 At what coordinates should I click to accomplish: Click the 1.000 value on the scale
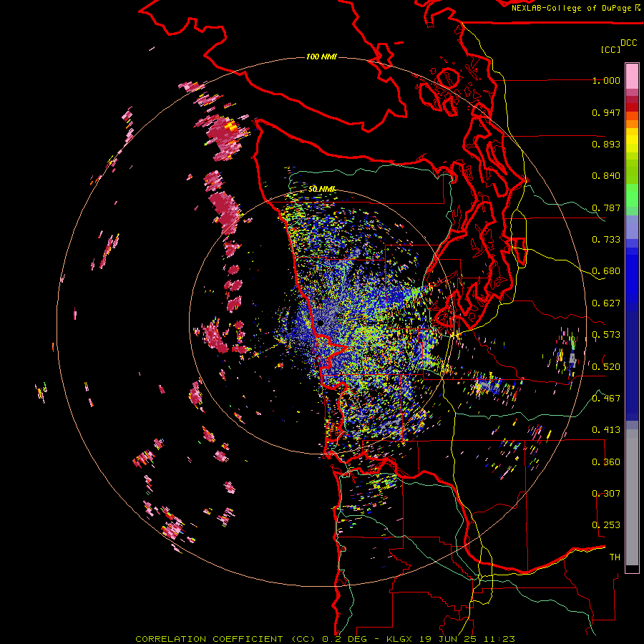click(x=606, y=80)
